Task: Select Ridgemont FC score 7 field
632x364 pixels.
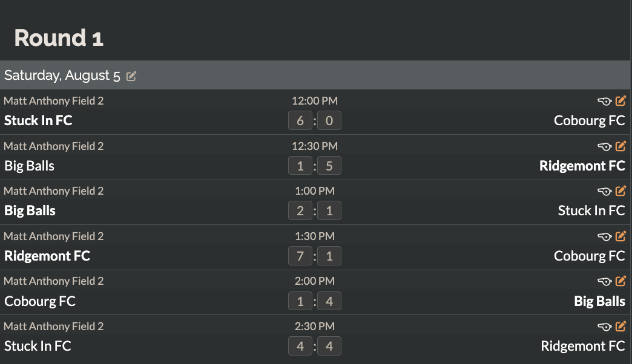Action: pos(300,256)
